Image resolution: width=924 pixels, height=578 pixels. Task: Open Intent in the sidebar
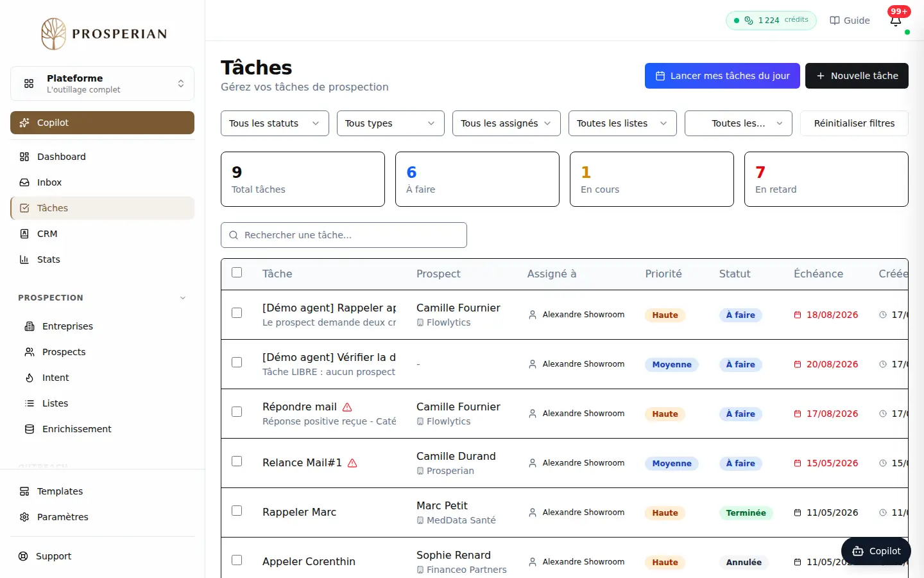pyautogui.click(x=105, y=378)
